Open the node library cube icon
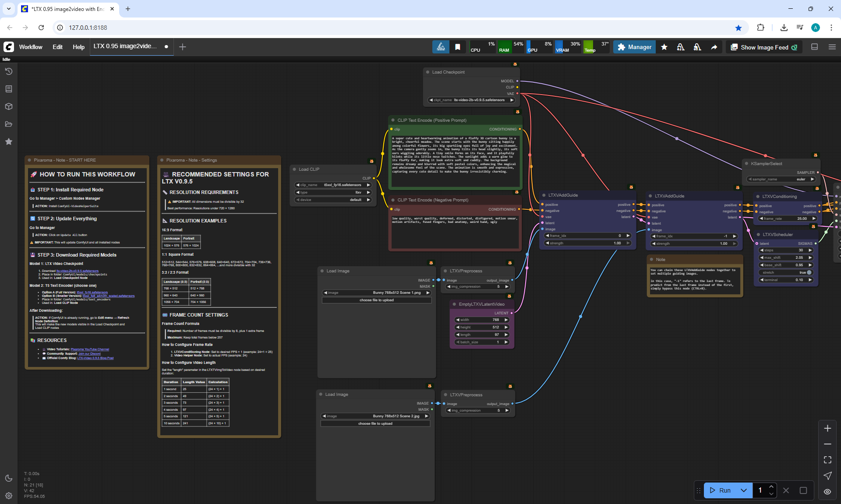The width and height of the screenshot is (841, 504). pos(9,106)
